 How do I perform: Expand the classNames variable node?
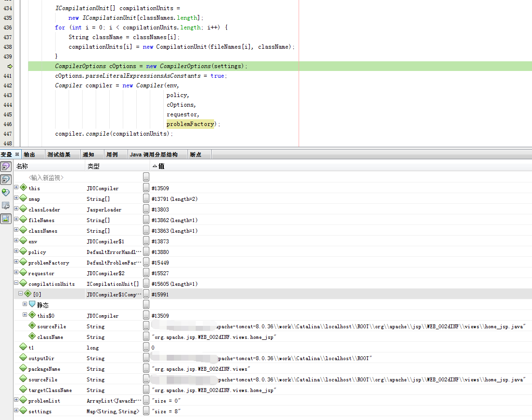coord(16,229)
